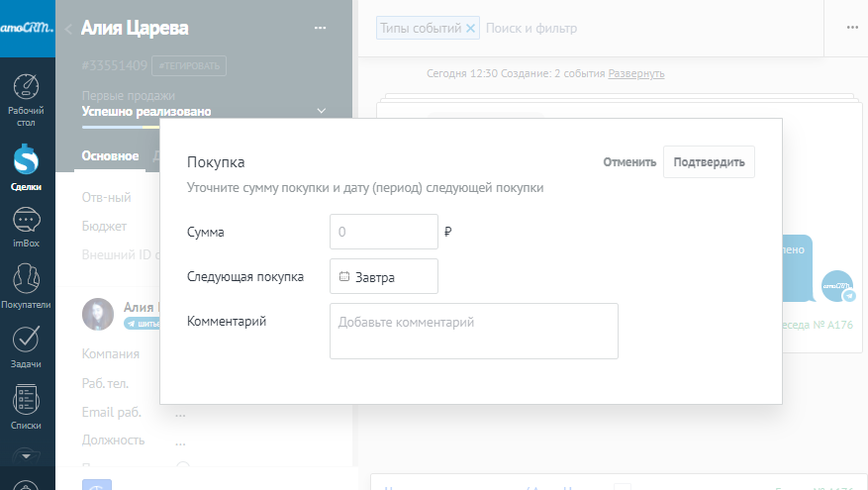The image size is (868, 490).
Task: Open the Списки lists icon
Action: [x=27, y=407]
